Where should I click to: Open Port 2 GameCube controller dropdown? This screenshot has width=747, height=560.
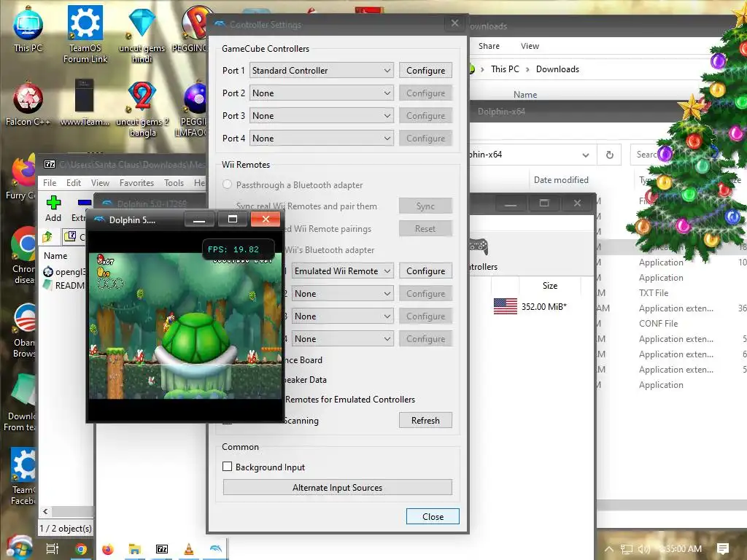322,93
